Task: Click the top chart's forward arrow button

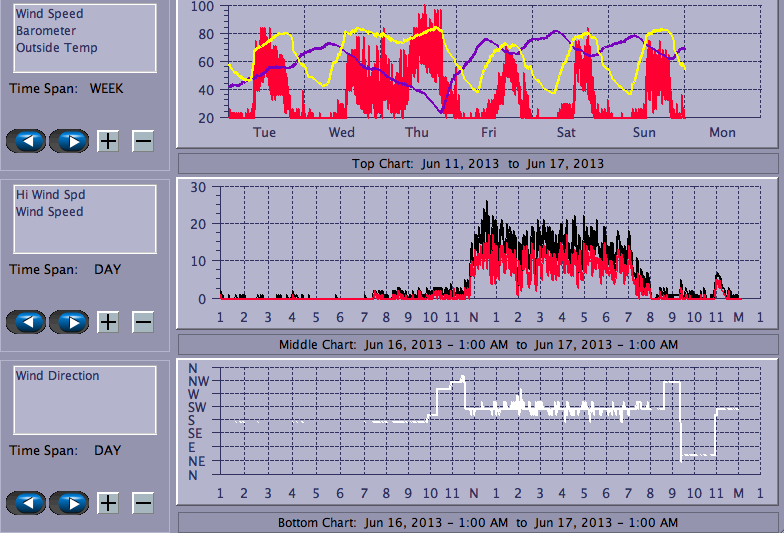Action: click(x=69, y=141)
